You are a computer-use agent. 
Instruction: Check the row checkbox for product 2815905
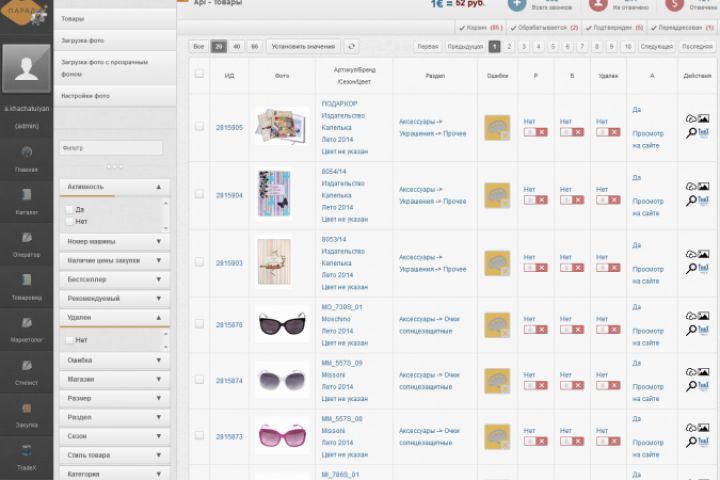199,126
